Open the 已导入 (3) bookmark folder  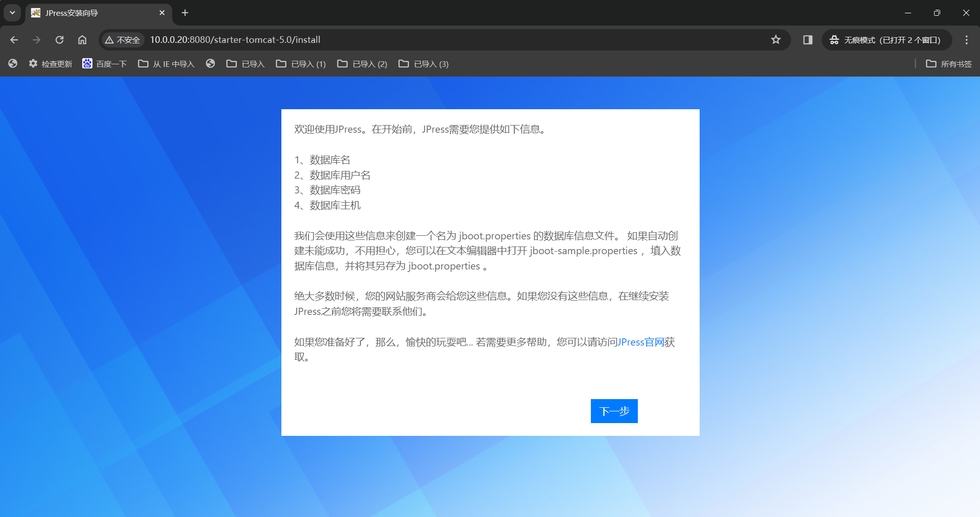pos(423,64)
